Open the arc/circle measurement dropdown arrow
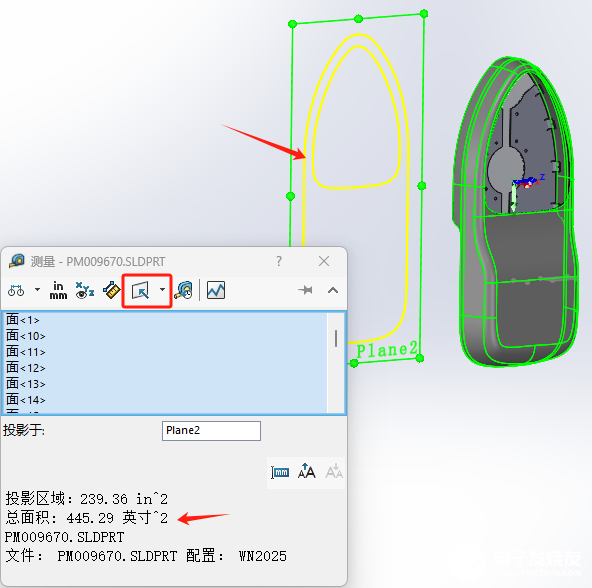Viewport: 592px width, 588px height. pos(37,290)
